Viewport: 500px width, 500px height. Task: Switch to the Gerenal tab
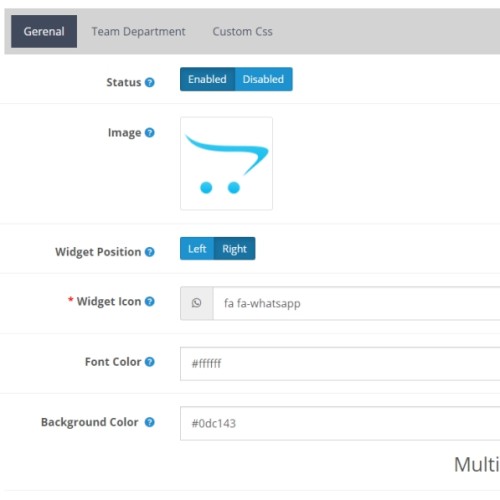(44, 31)
